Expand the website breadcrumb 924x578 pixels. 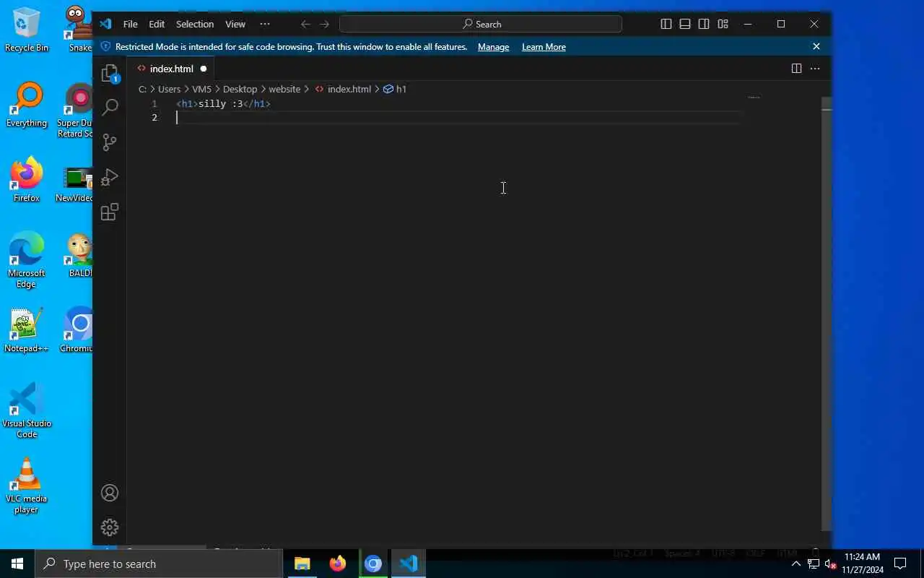pyautogui.click(x=284, y=89)
